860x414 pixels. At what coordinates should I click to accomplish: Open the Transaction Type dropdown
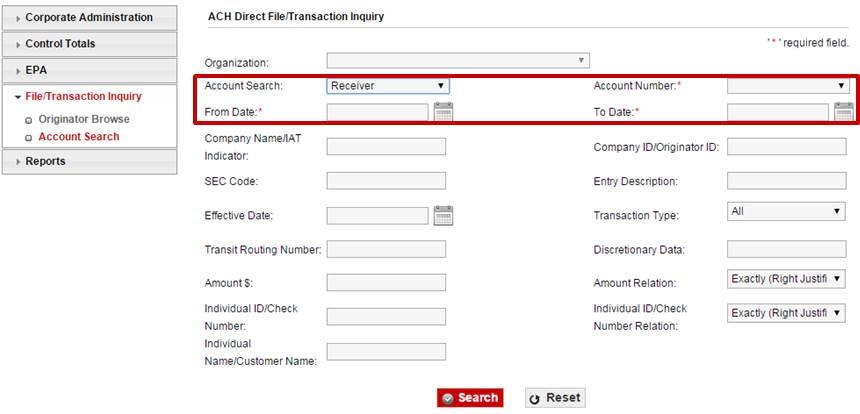[787, 212]
